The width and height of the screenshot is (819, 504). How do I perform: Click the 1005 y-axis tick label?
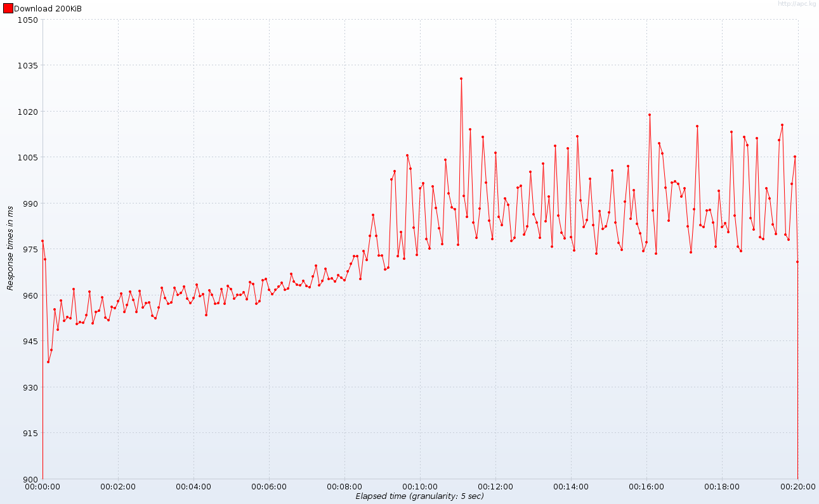coord(29,157)
